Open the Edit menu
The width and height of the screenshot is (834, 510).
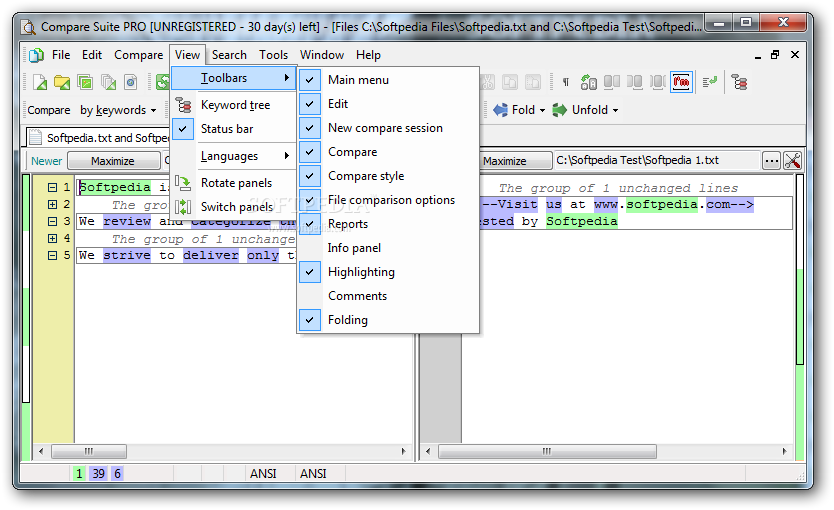pyautogui.click(x=91, y=55)
